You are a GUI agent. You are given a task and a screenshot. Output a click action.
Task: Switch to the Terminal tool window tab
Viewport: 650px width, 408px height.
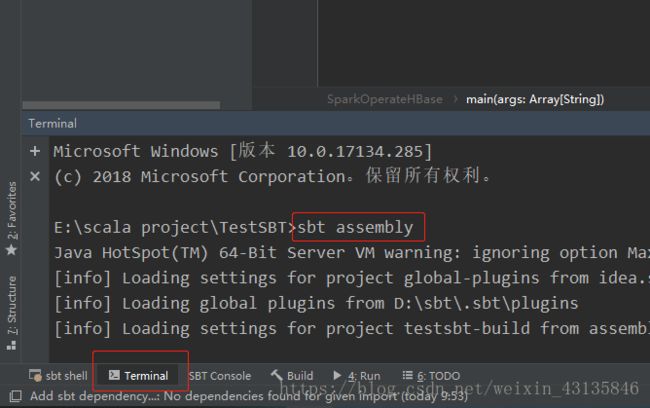138,376
